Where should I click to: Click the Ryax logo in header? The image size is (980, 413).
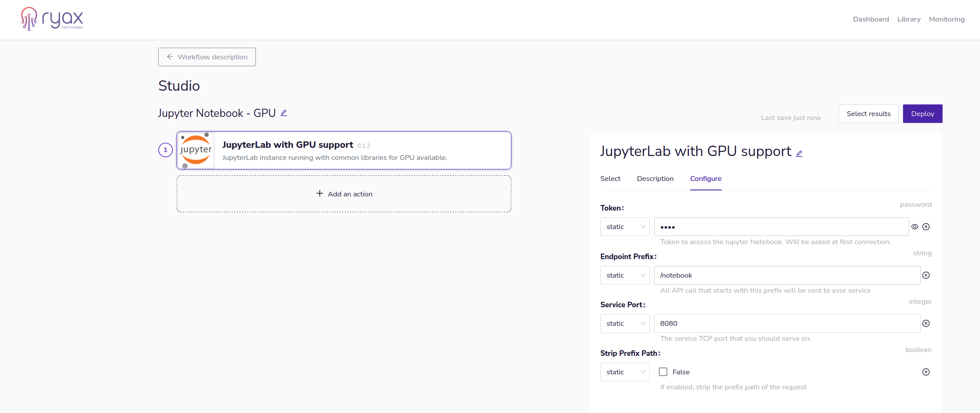point(52,19)
